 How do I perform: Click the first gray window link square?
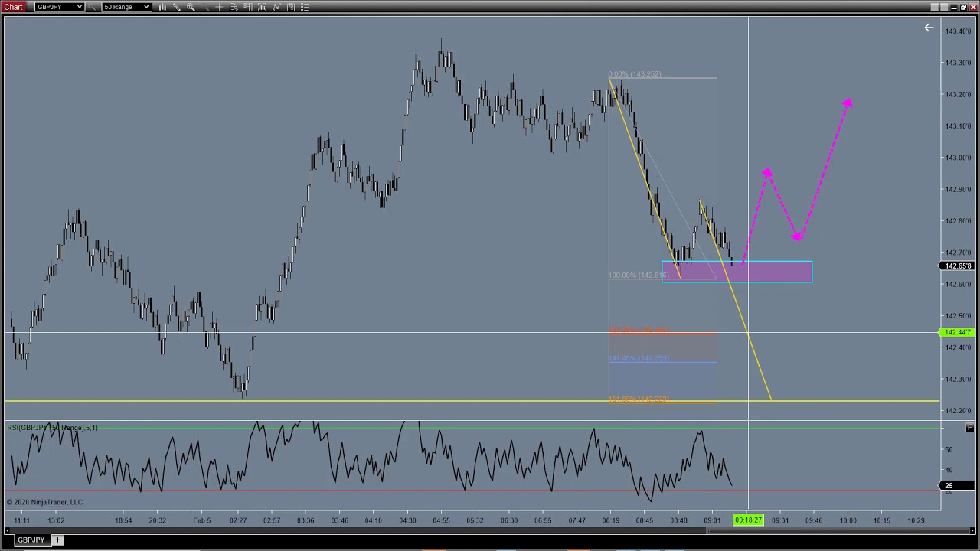click(935, 7)
